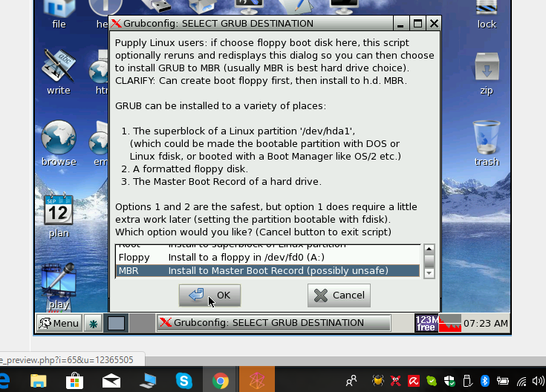Open Skype from the taskbar

tap(184, 381)
